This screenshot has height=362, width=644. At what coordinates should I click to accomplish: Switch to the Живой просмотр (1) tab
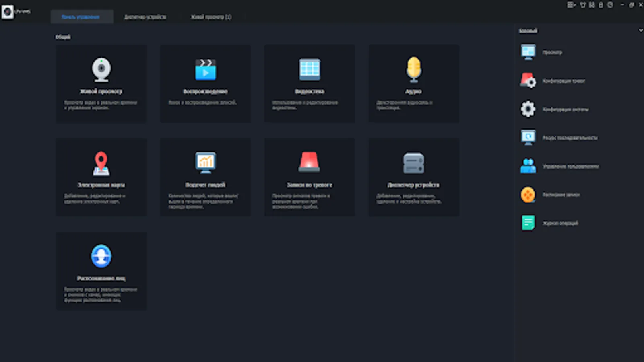point(211,17)
